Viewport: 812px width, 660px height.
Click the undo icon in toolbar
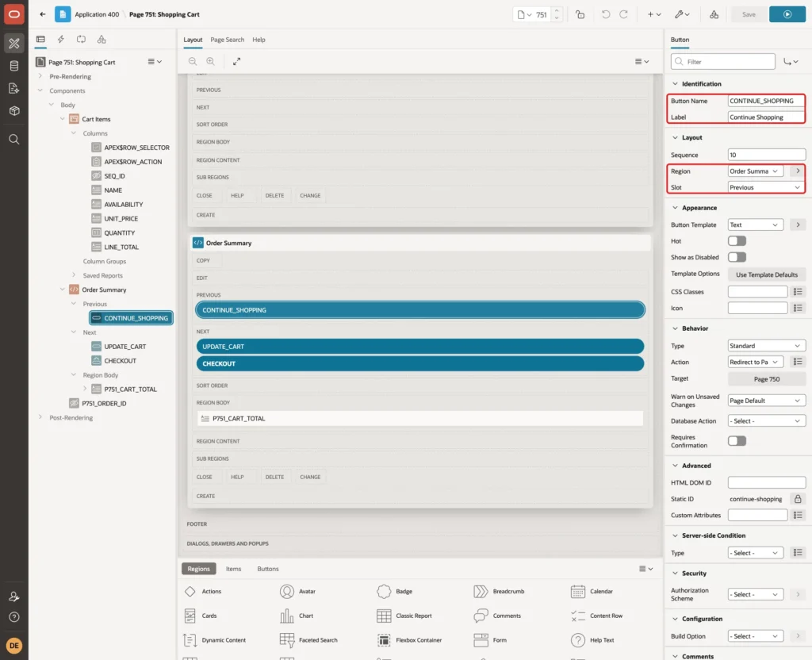click(x=605, y=14)
